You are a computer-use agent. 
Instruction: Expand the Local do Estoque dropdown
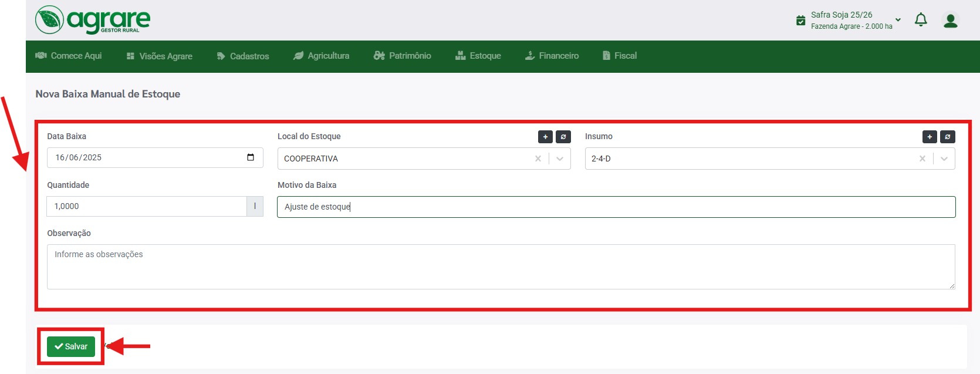click(560, 159)
